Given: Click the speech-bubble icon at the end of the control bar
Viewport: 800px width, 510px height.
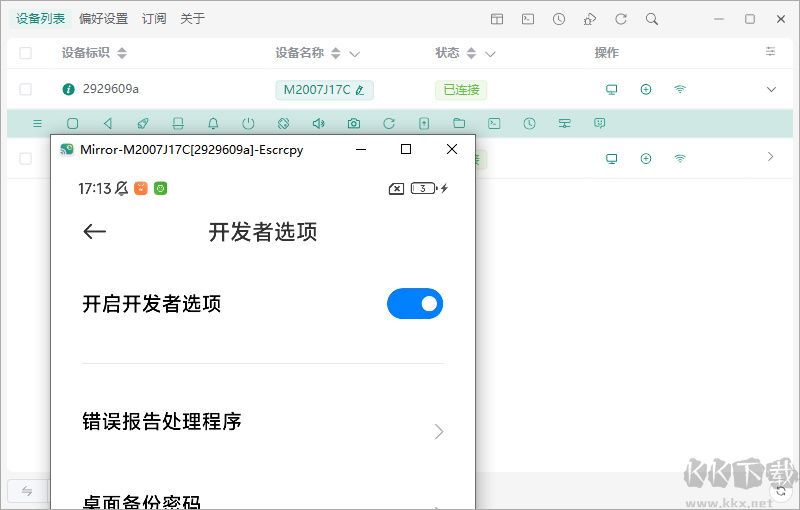Looking at the screenshot, I should [599, 123].
